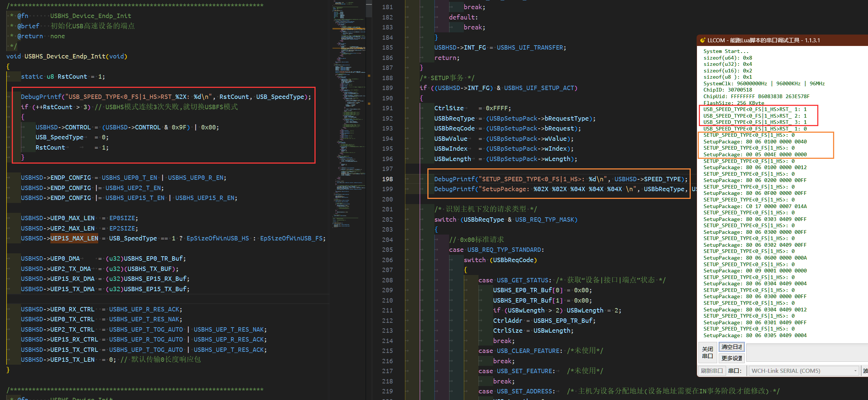Image resolution: width=868 pixels, height=400 pixels.
Task: Click the 刷新串口 button
Action: [711, 371]
